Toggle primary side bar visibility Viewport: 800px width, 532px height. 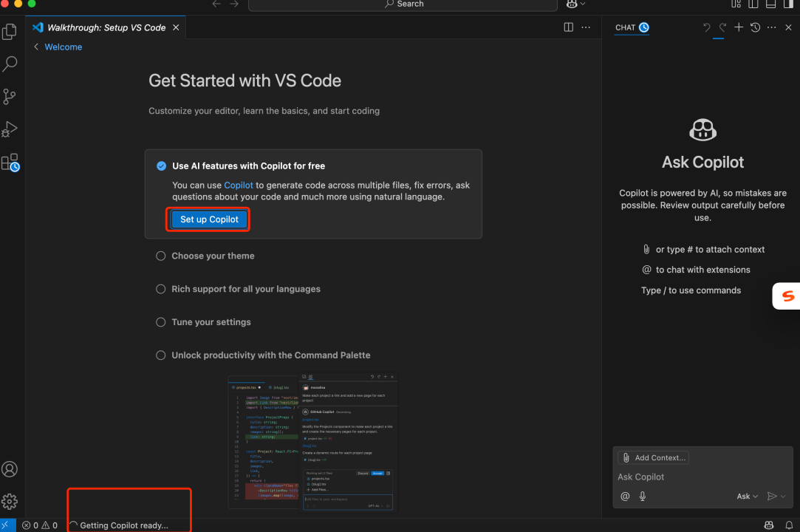[753, 4]
